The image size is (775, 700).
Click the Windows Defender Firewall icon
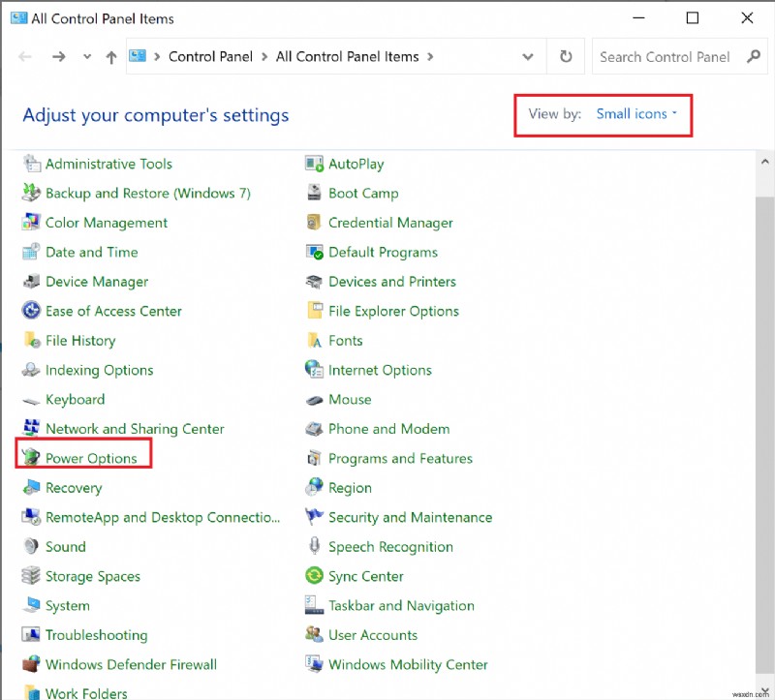[31, 665]
